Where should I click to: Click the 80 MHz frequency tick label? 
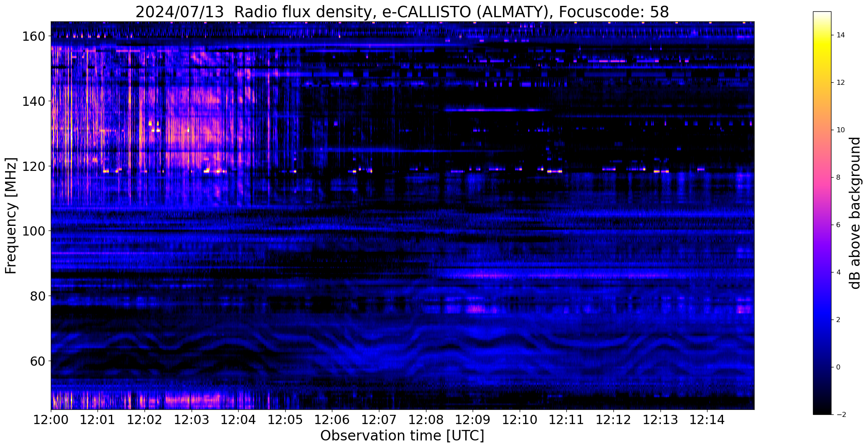[38, 296]
